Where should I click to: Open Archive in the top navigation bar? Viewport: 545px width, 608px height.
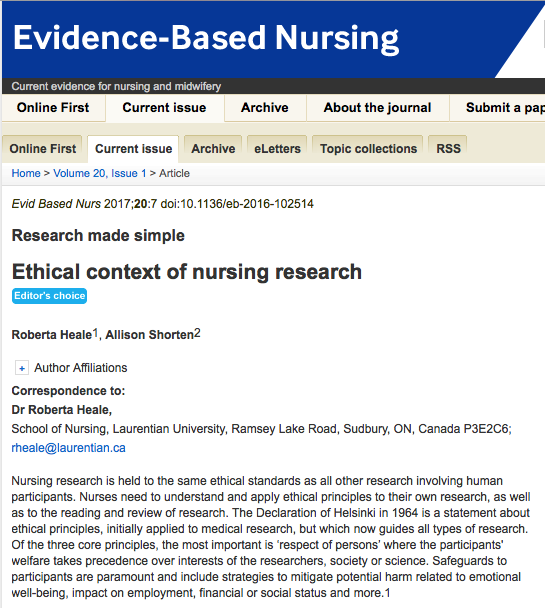tap(265, 107)
